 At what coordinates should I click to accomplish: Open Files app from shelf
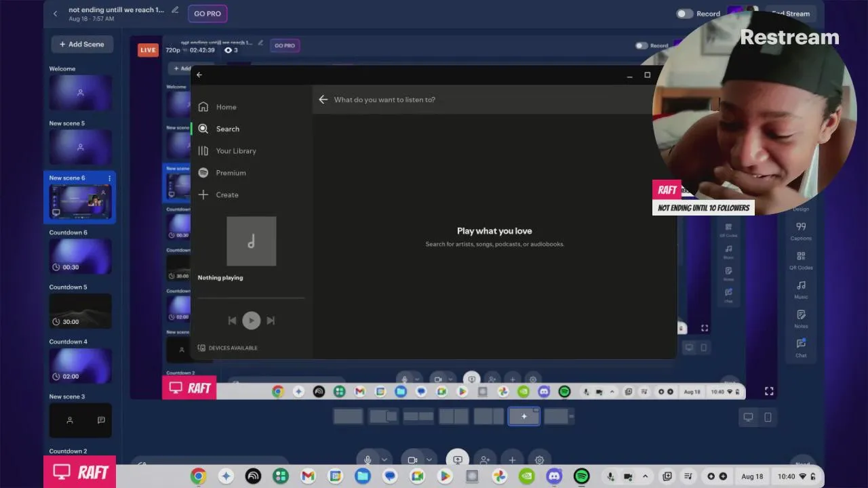[x=363, y=476]
